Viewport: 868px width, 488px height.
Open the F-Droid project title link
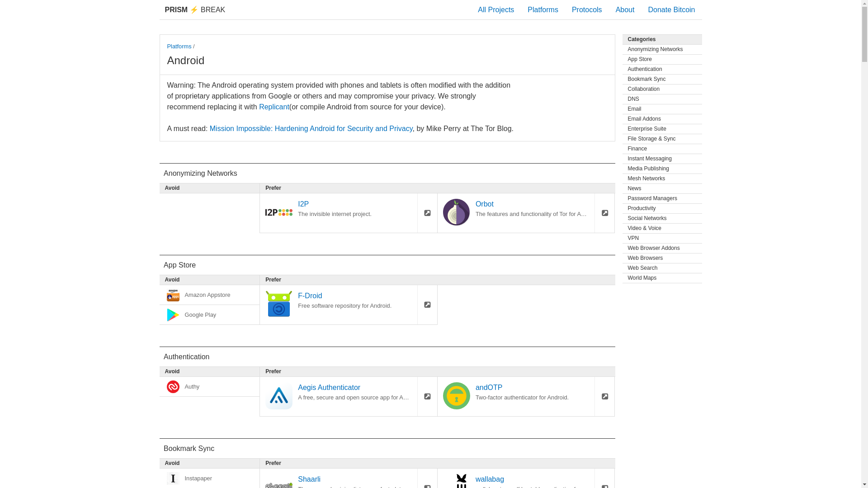coord(310,296)
